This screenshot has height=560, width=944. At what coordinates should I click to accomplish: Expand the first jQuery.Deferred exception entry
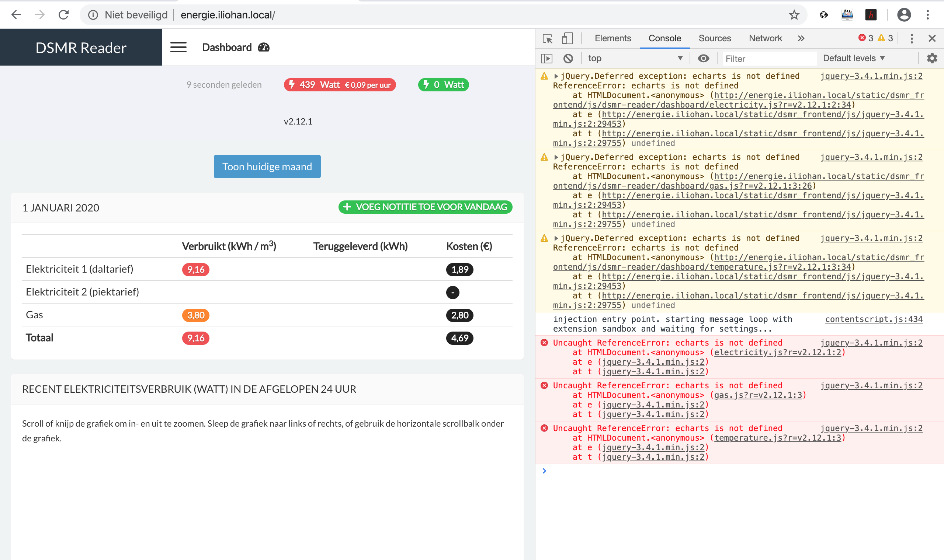(555, 76)
